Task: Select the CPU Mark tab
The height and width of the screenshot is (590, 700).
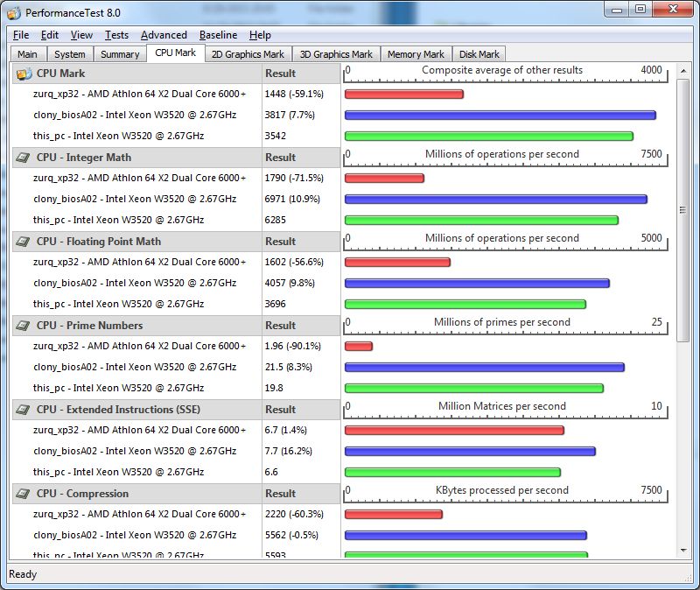Action: click(x=176, y=53)
